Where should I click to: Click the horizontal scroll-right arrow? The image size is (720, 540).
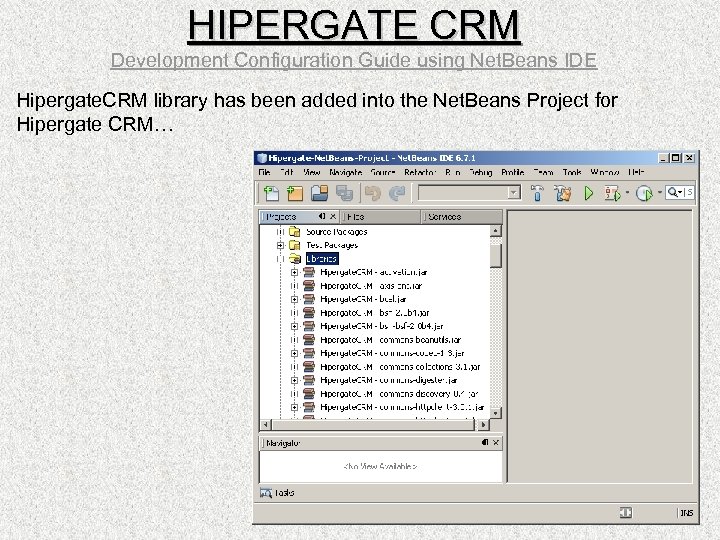[483, 425]
